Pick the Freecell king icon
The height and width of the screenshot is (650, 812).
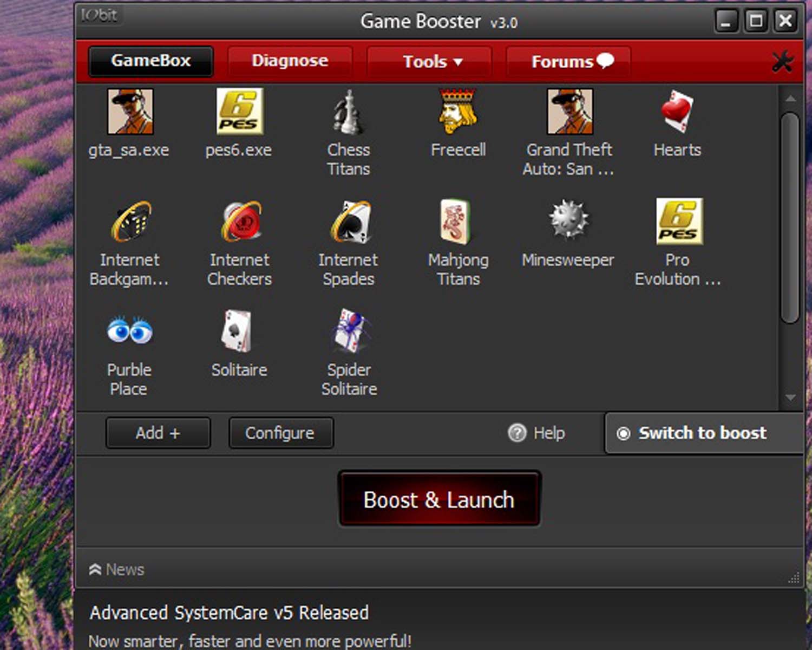[458, 112]
